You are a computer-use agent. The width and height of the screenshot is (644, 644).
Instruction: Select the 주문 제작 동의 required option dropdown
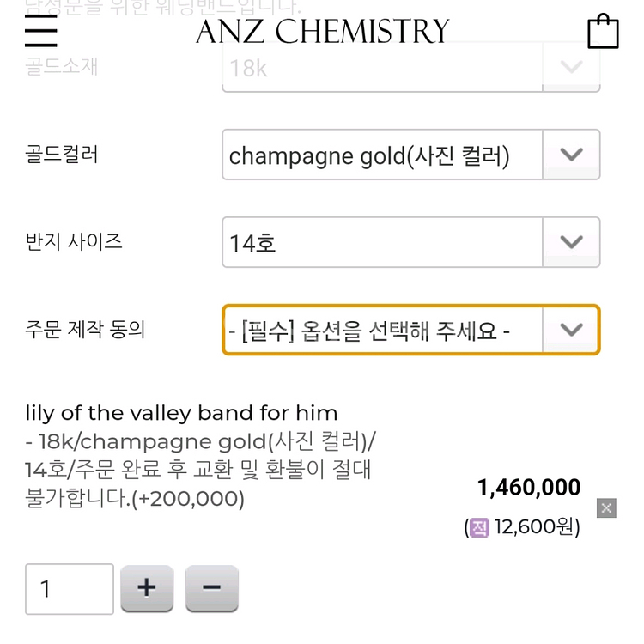point(411,330)
